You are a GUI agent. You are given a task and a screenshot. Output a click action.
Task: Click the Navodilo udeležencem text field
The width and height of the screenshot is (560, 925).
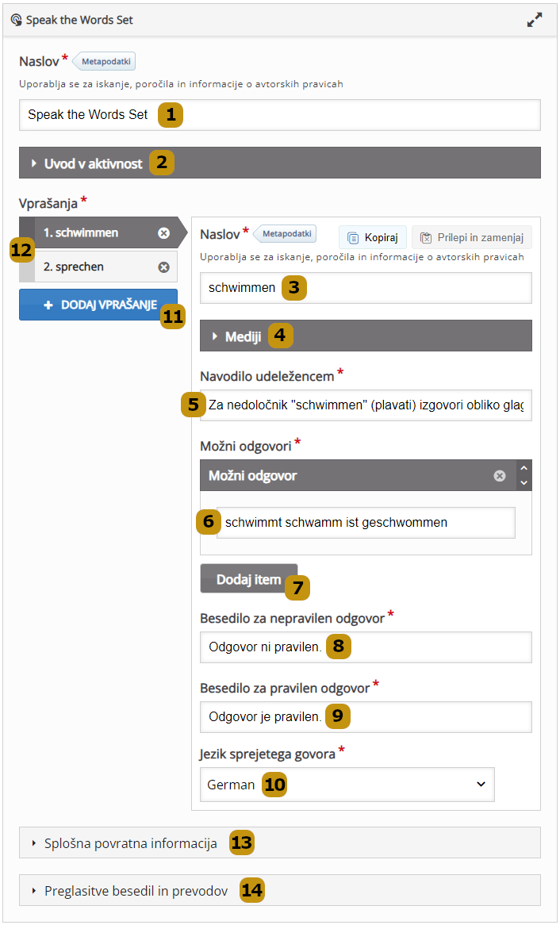point(366,405)
